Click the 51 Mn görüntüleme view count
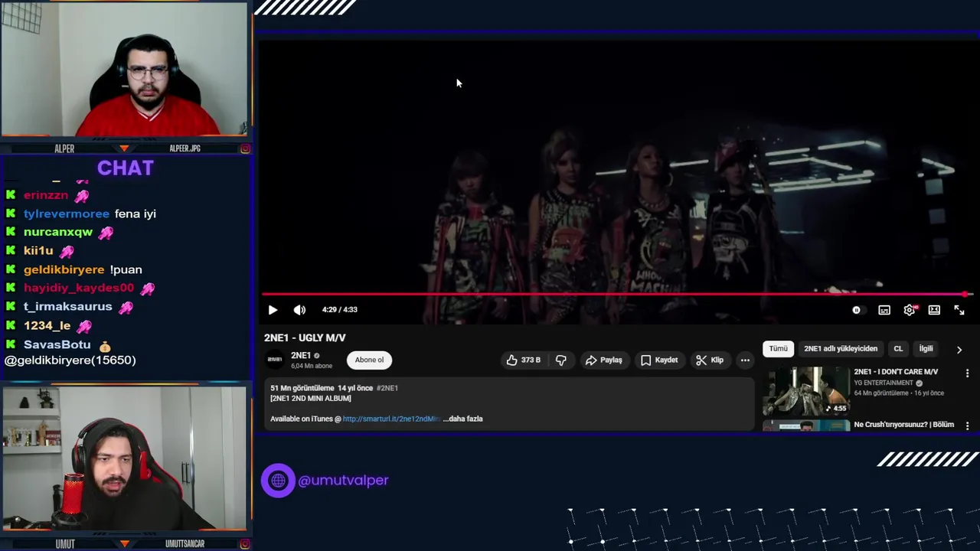The image size is (980, 551). pos(302,388)
